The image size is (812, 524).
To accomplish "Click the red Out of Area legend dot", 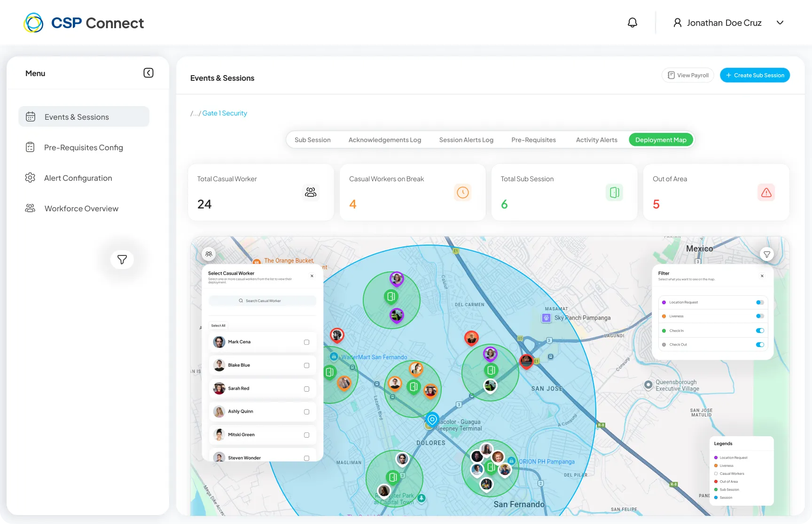I will click(x=716, y=482).
